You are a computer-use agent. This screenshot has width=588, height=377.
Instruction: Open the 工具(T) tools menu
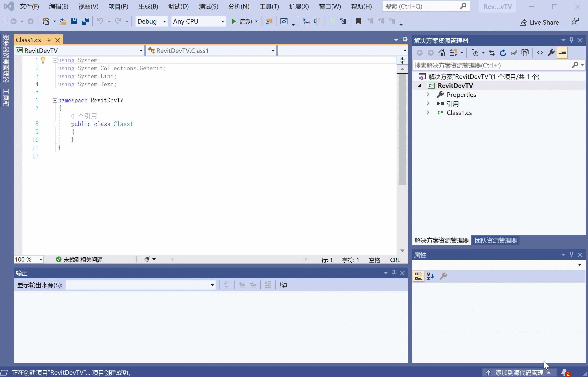coord(269,7)
